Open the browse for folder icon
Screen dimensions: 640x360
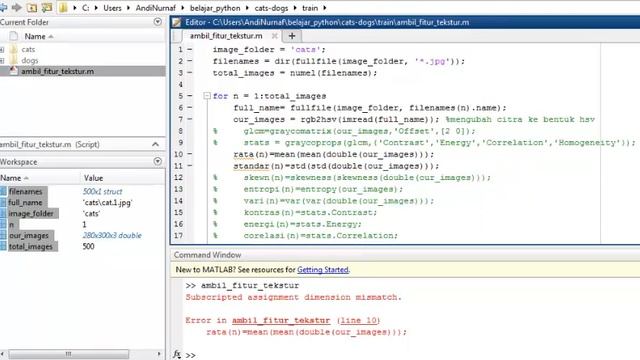(47, 7)
